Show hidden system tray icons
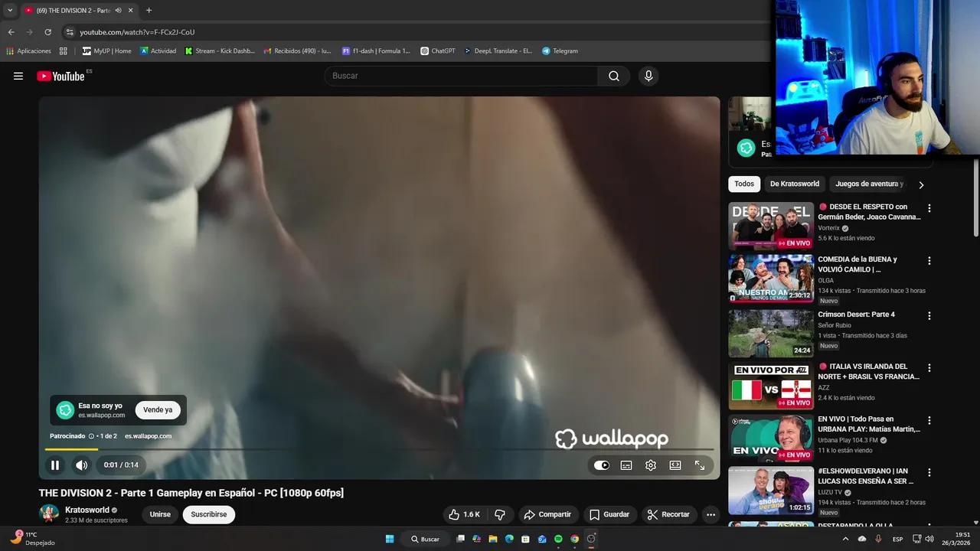Viewport: 980px width, 551px height. point(845,539)
